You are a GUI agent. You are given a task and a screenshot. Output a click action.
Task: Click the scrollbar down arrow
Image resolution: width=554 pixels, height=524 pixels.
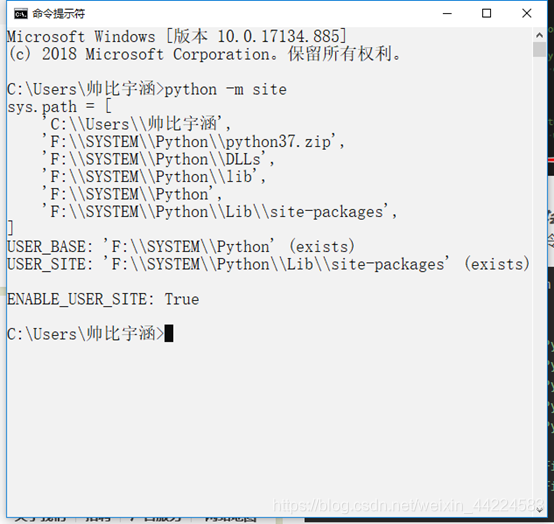tap(539, 510)
